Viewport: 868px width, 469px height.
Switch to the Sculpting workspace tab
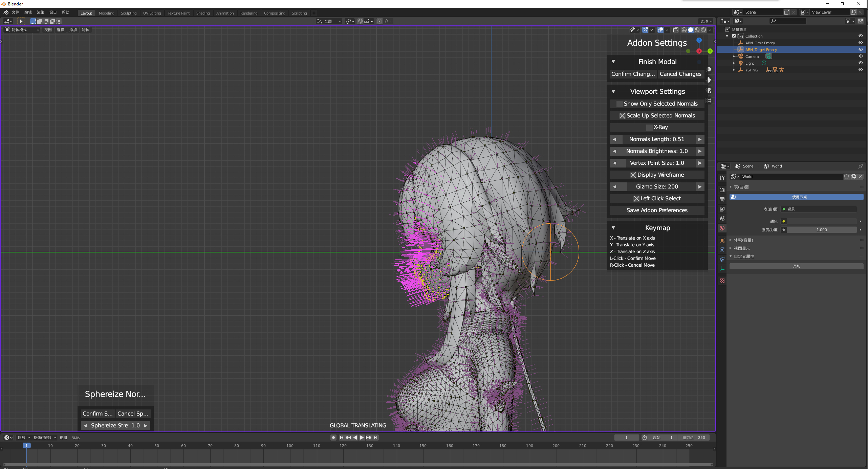[128, 13]
